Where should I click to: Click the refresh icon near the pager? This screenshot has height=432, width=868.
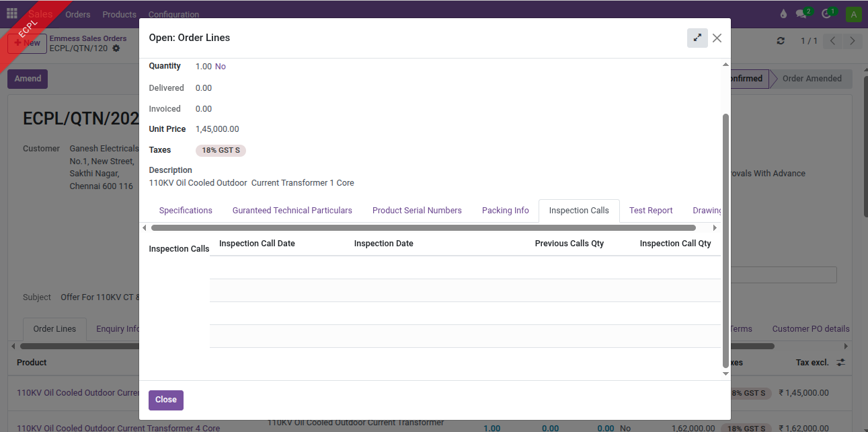[x=781, y=41]
